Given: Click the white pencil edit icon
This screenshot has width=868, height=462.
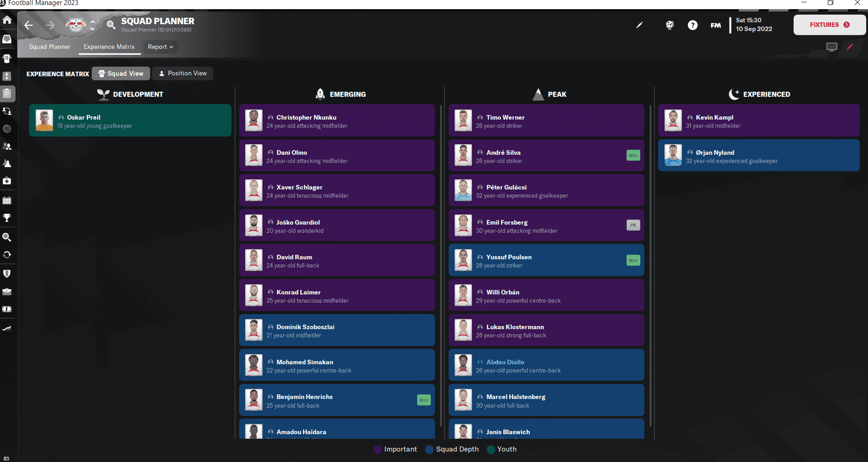Looking at the screenshot, I should 639,25.
